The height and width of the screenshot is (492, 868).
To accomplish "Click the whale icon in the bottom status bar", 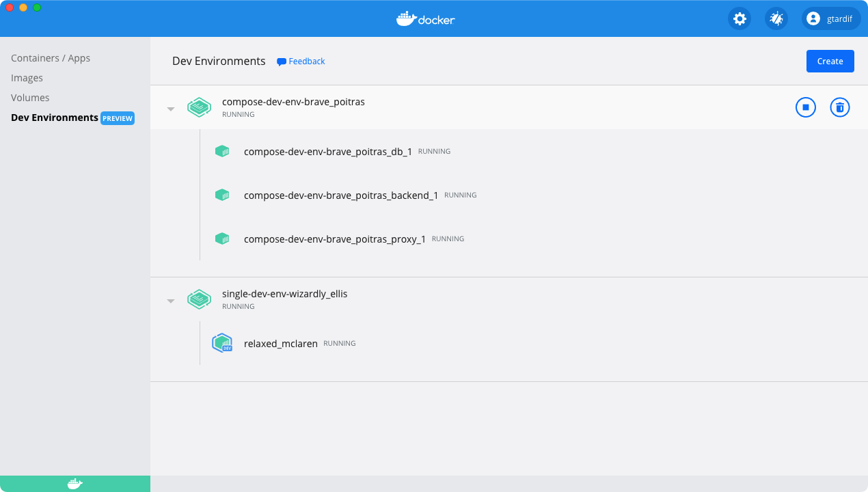I will pos(74,483).
